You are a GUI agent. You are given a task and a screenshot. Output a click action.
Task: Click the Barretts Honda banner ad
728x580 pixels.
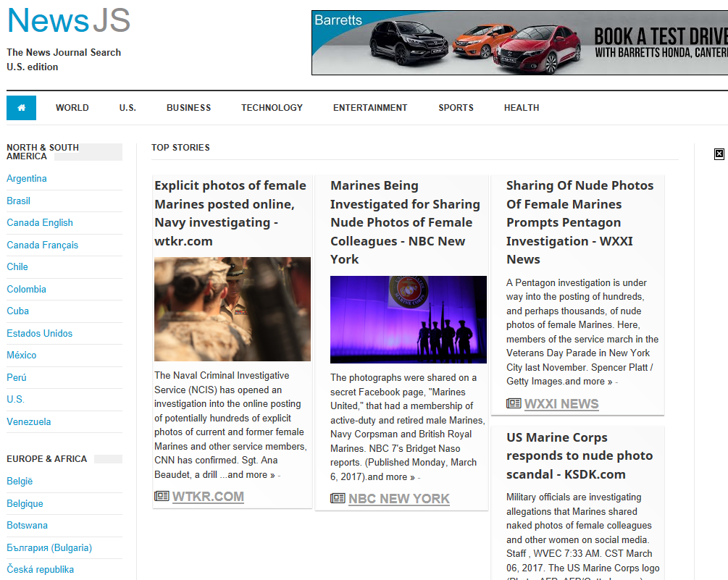coord(519,43)
